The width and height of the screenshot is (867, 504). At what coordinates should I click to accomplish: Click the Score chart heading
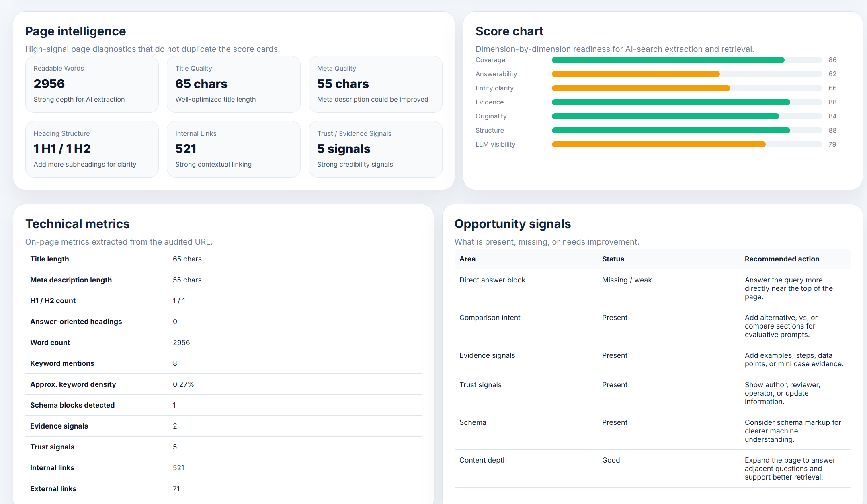point(509,31)
